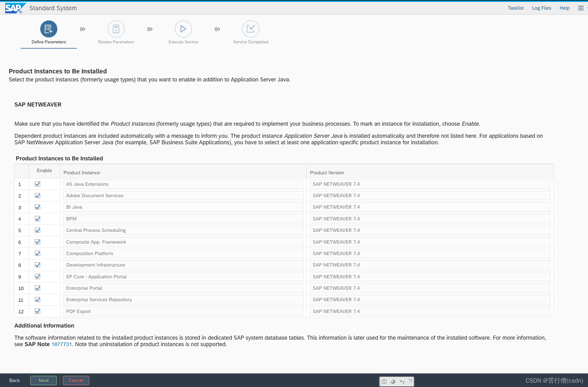Viewport: 588px width, 387px height.
Task: Open the dotted grip menu in IME bar
Action: click(x=410, y=381)
